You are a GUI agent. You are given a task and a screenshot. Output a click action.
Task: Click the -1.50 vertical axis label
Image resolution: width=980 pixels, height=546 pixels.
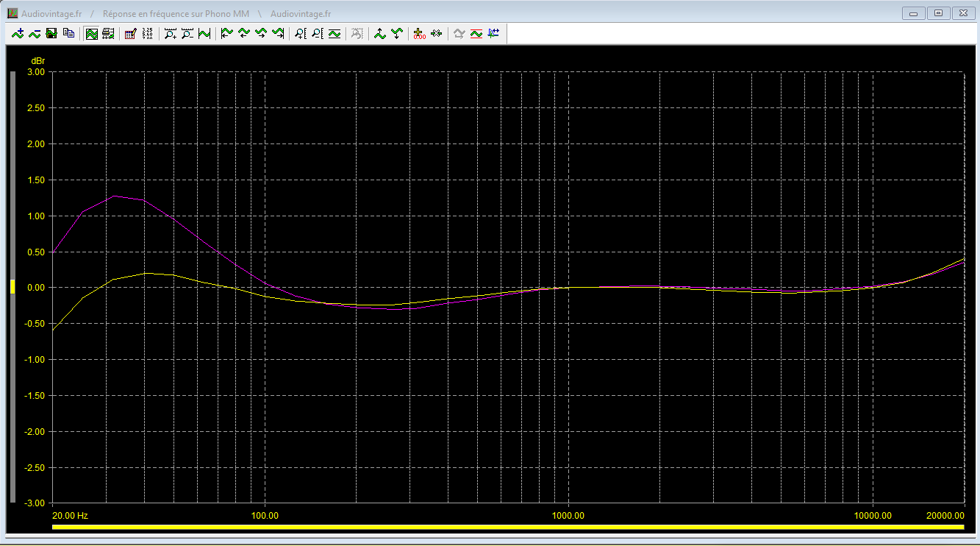click(x=34, y=396)
